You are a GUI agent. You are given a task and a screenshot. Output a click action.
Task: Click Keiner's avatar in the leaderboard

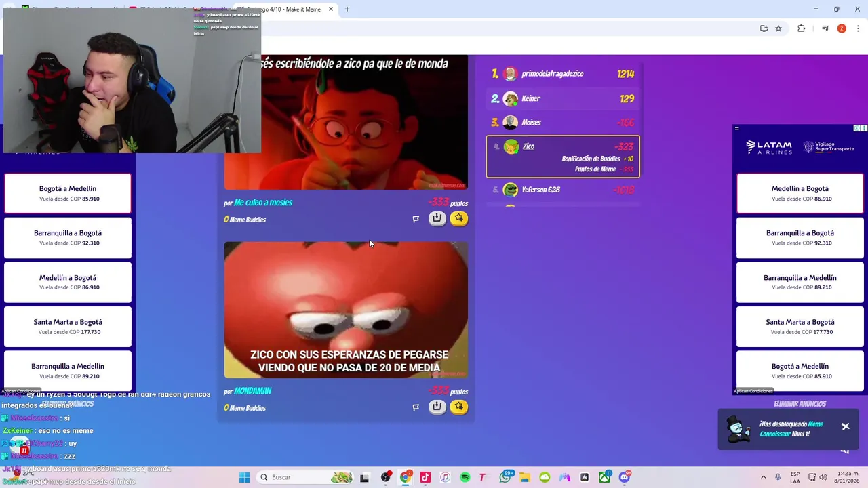point(511,99)
